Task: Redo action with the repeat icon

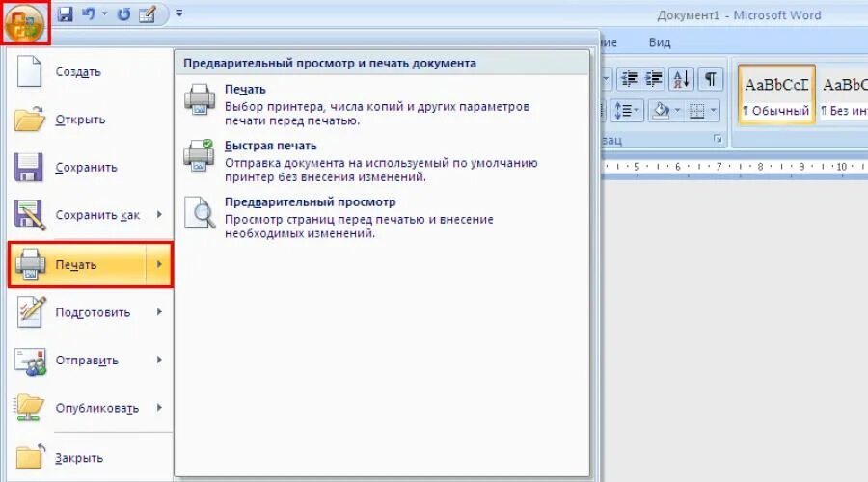Action: click(123, 13)
